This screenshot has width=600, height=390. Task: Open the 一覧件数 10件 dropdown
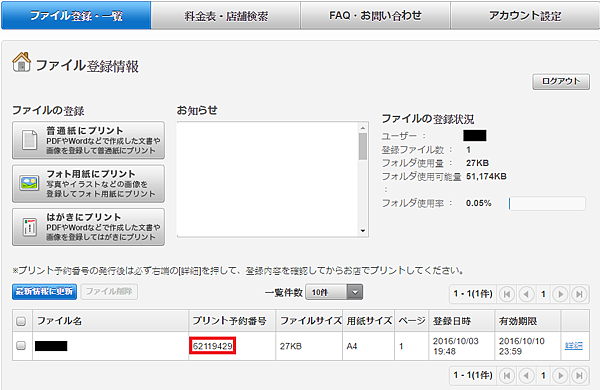point(334,292)
